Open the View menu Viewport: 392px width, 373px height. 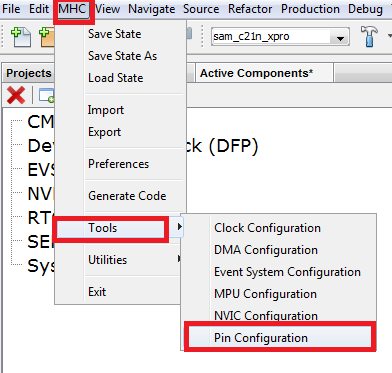pyautogui.click(x=107, y=9)
